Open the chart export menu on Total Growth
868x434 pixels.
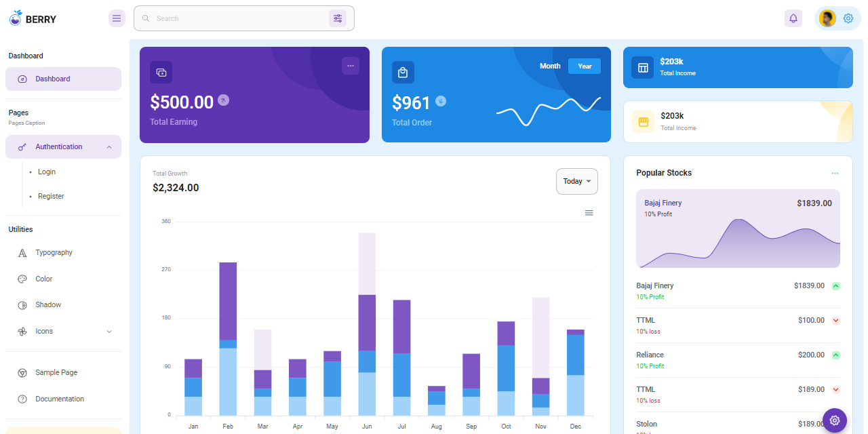click(x=589, y=212)
